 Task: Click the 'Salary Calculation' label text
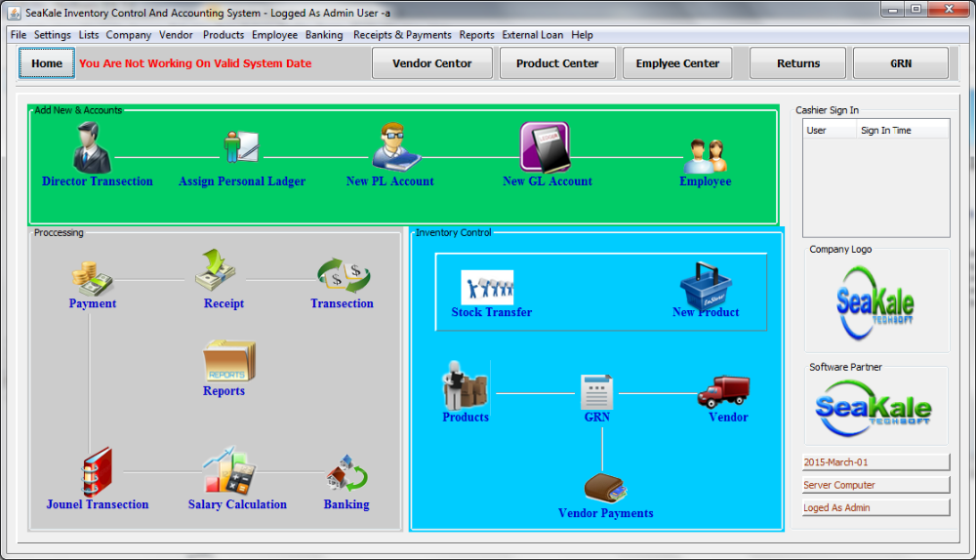click(237, 504)
